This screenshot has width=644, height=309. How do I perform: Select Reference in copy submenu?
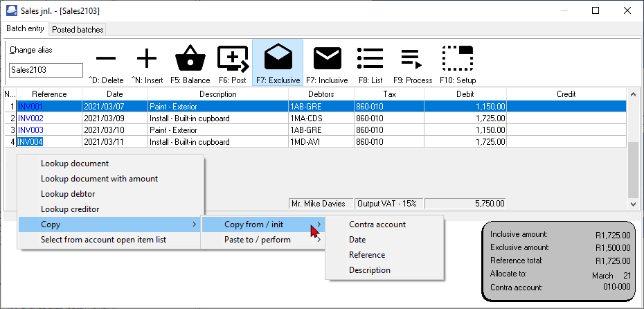(384, 255)
